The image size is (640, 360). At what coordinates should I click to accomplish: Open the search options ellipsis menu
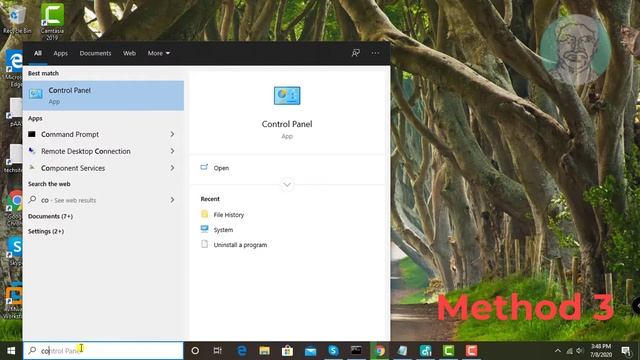coord(376,53)
